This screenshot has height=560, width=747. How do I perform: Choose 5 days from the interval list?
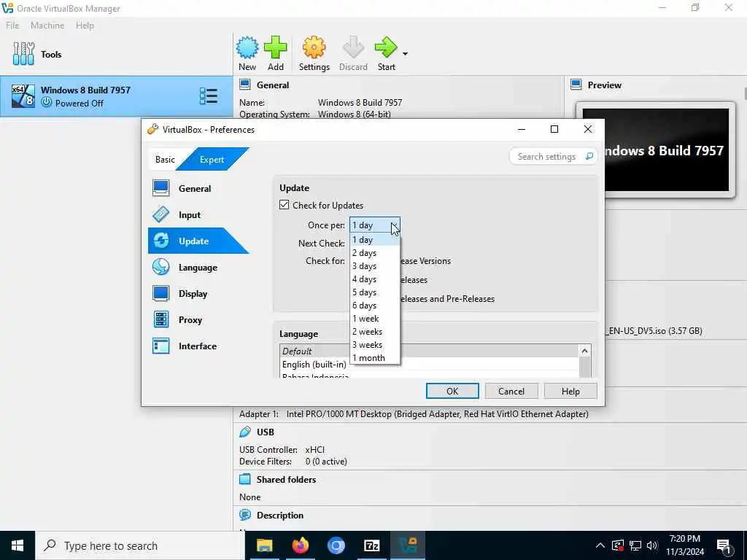coord(375,292)
